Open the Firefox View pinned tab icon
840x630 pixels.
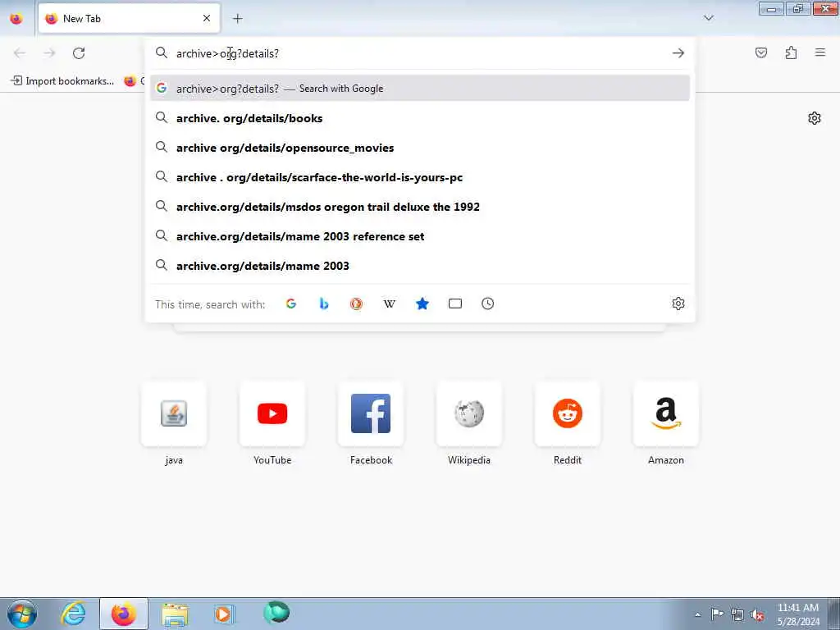coord(16,19)
